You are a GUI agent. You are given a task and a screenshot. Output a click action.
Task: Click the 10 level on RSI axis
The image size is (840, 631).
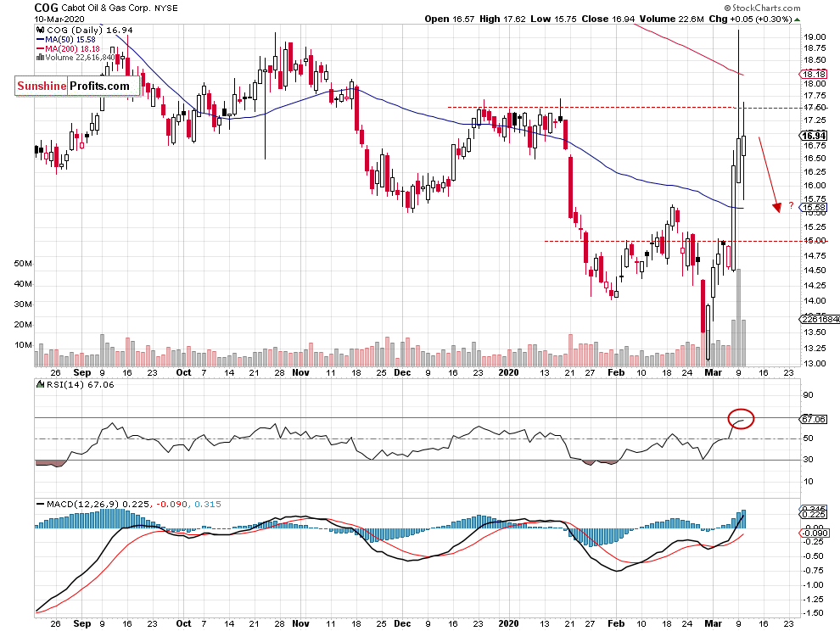[809, 482]
